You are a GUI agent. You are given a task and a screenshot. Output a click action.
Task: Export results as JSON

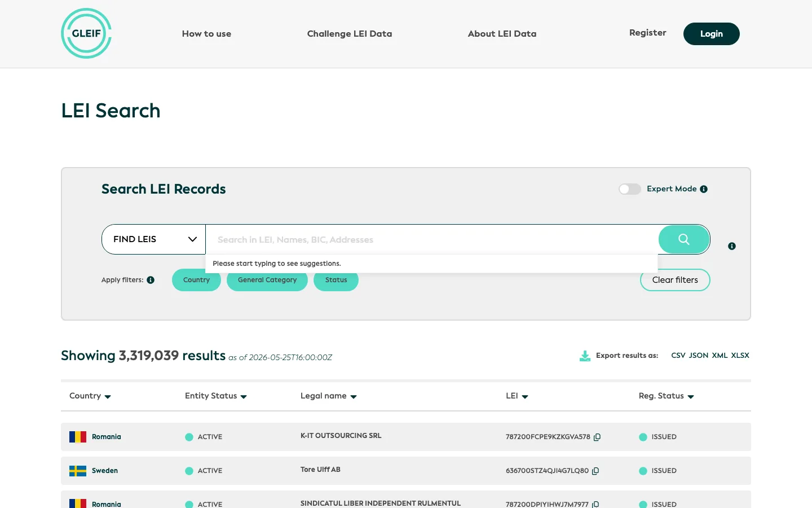[x=699, y=356]
